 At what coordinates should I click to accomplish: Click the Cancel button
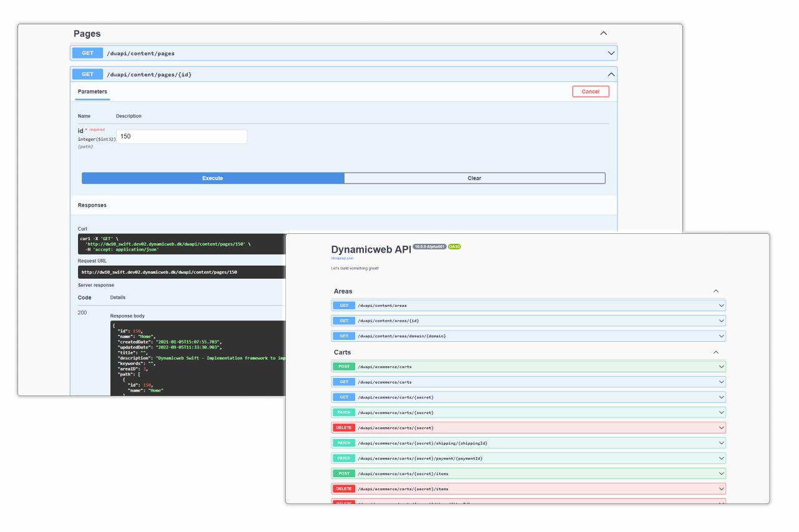[591, 91]
